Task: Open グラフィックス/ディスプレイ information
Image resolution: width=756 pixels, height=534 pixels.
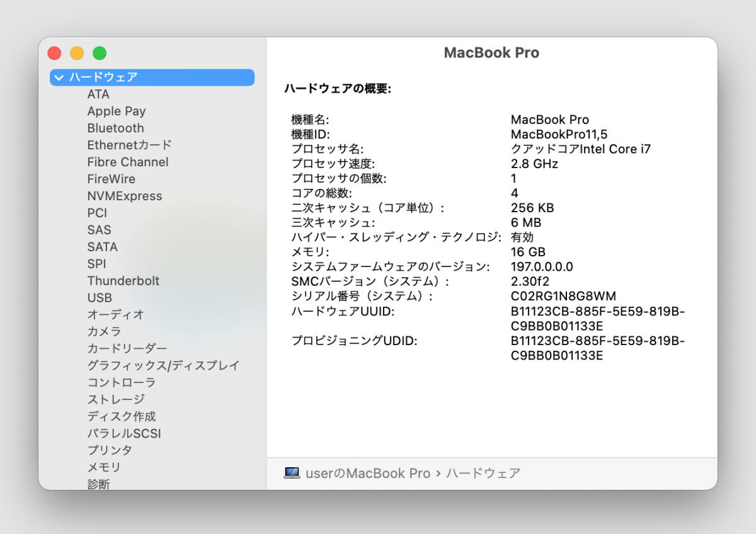Action: 164,366
